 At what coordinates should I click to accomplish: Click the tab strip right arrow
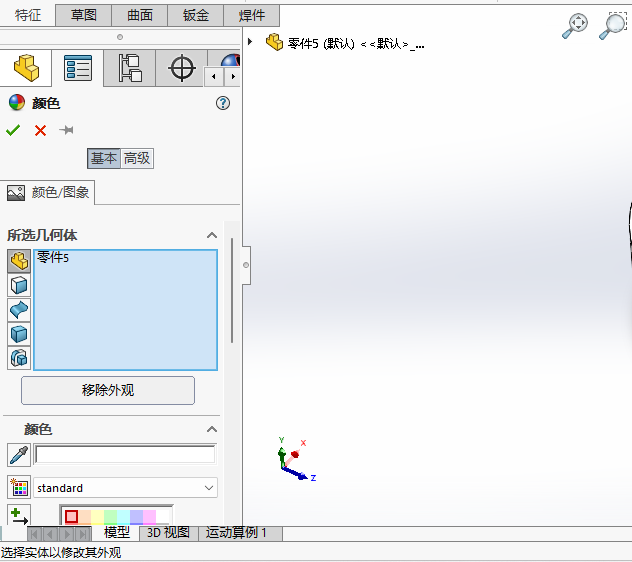tap(233, 77)
